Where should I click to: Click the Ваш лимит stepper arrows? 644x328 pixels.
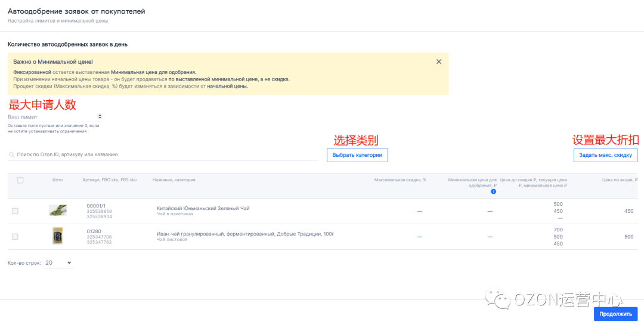pos(100,117)
